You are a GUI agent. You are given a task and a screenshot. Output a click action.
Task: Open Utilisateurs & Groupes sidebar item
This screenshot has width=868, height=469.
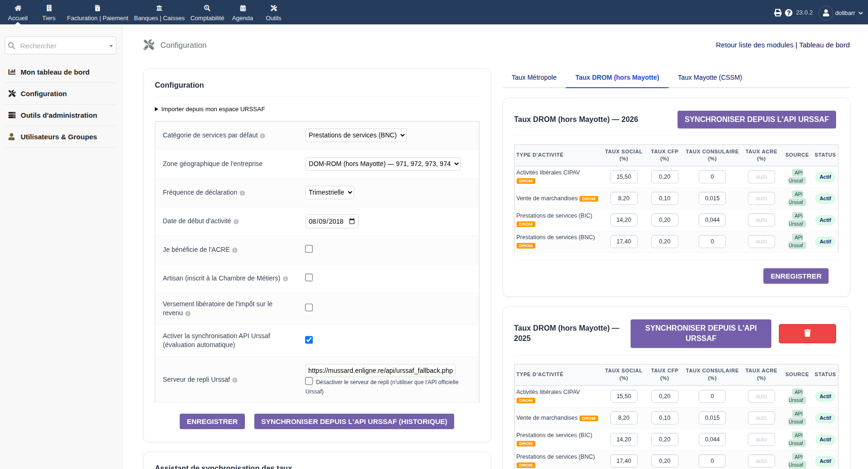[x=59, y=137]
